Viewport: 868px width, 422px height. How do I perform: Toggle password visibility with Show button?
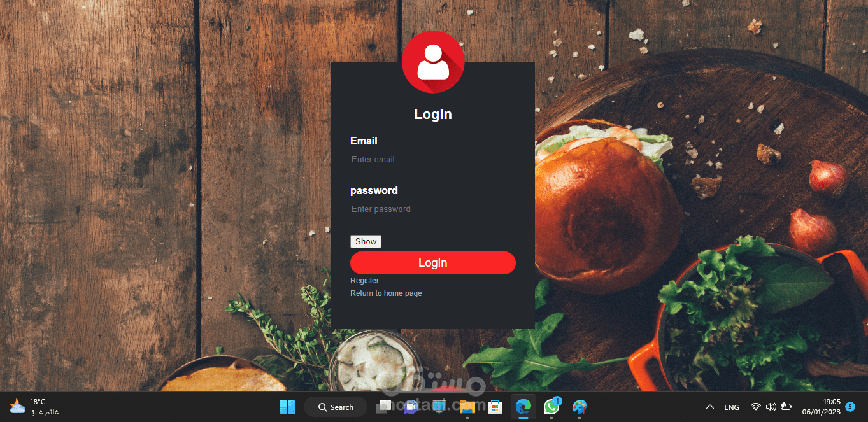pos(366,241)
